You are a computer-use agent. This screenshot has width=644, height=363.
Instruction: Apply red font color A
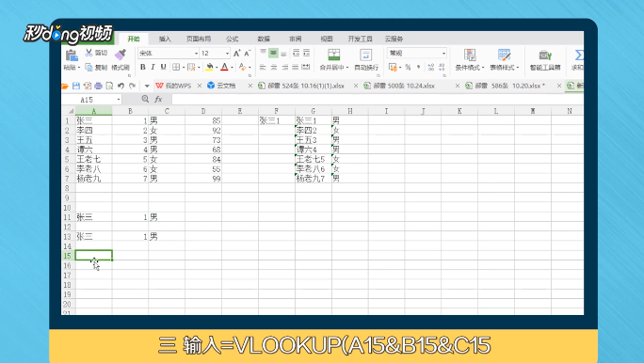coord(224,67)
